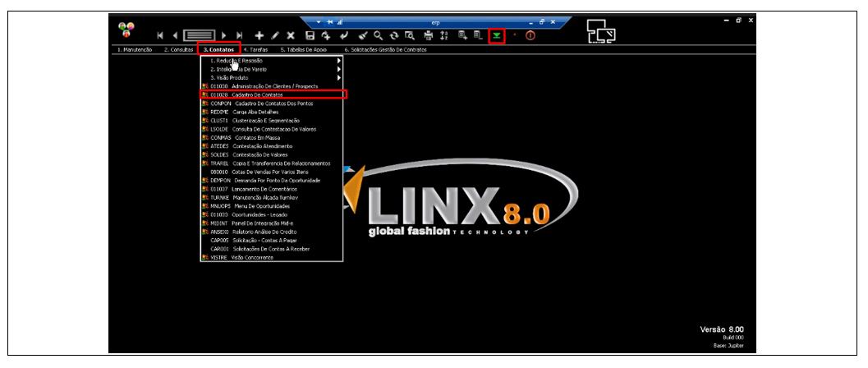Click the pin icon on erp connection bar
This screenshot has height=368, width=868.
point(329,21)
